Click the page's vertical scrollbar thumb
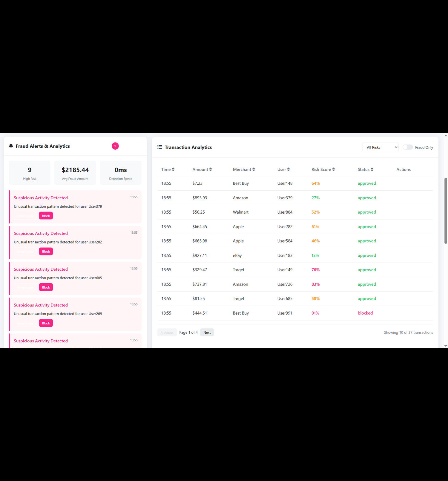Screen dimensions: 448x481 [446, 211]
